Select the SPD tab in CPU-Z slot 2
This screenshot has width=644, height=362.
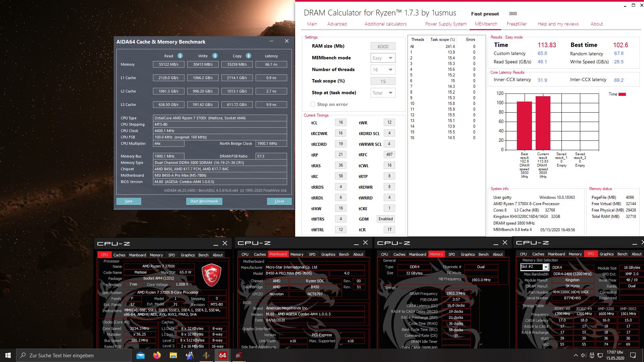(x=591, y=254)
